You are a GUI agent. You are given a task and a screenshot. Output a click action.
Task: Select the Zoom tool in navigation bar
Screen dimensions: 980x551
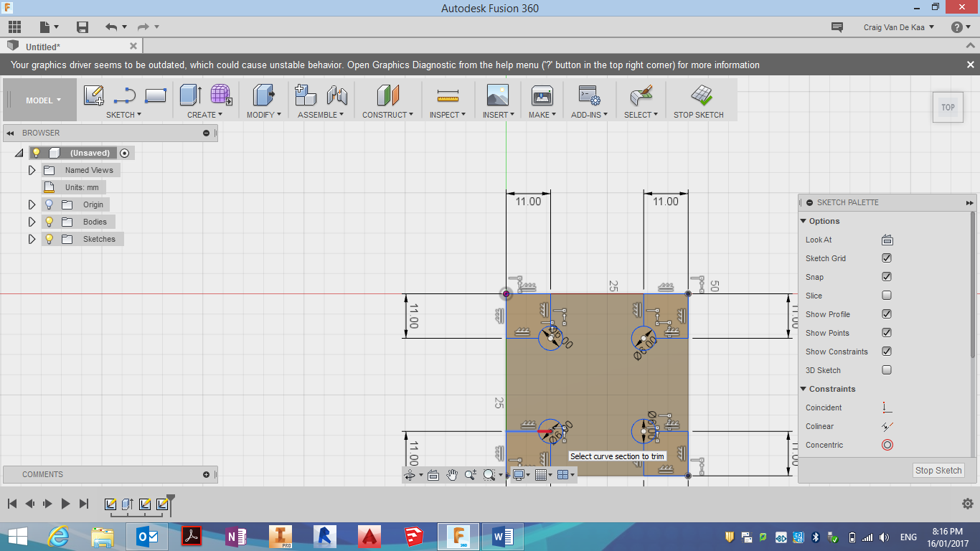(471, 475)
